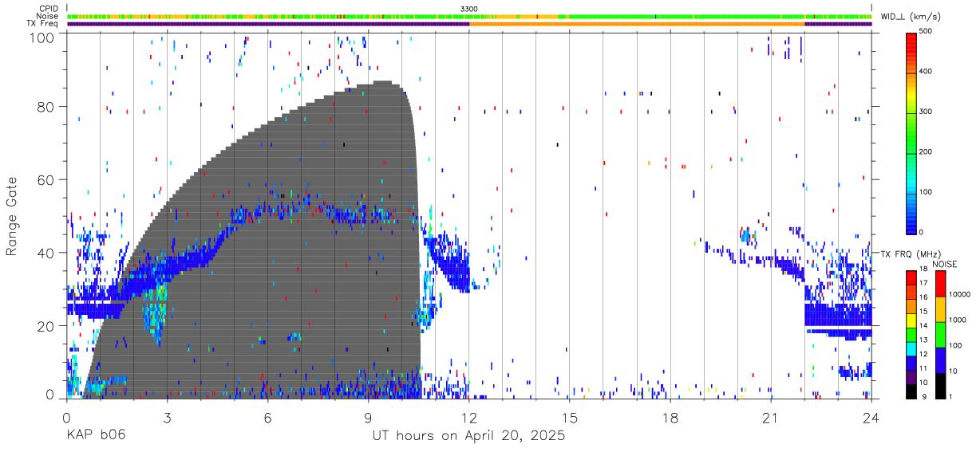
Task: Click the x-axis tick label 0
Action: click(x=66, y=418)
